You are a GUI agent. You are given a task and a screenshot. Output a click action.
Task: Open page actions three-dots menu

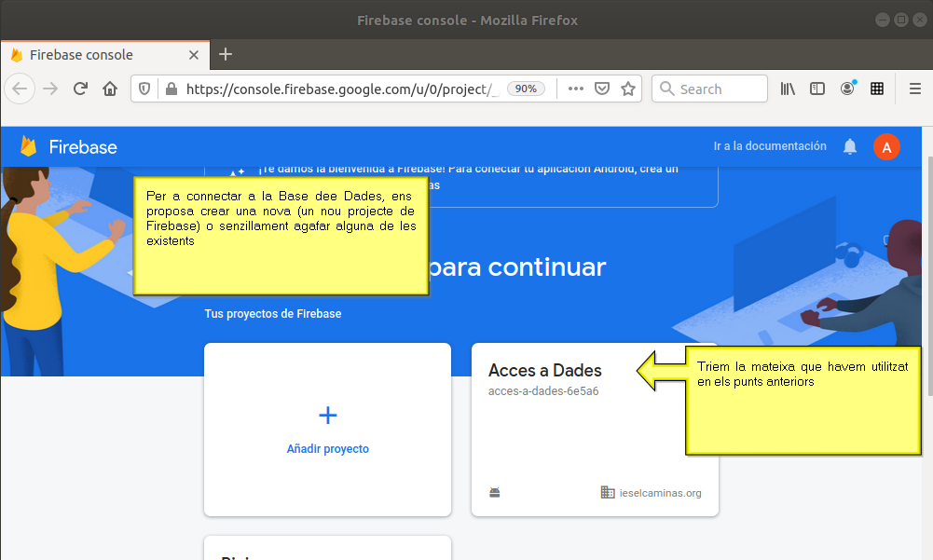click(x=575, y=89)
